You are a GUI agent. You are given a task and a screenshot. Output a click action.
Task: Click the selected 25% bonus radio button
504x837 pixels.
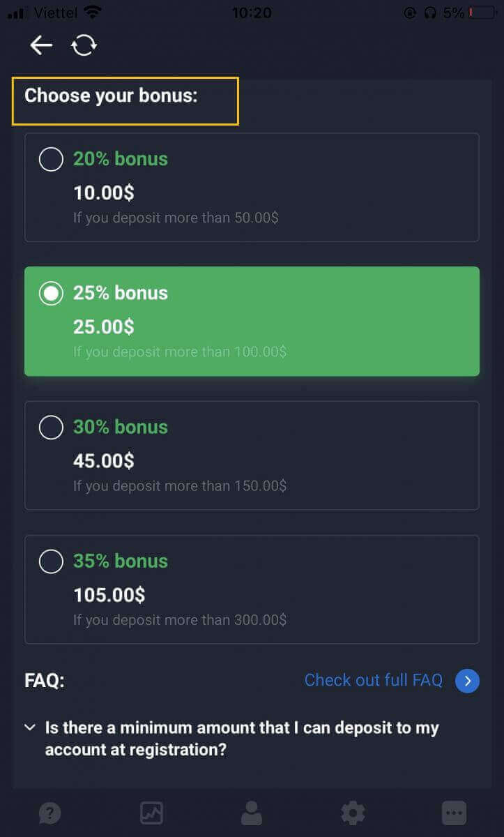pos(51,293)
